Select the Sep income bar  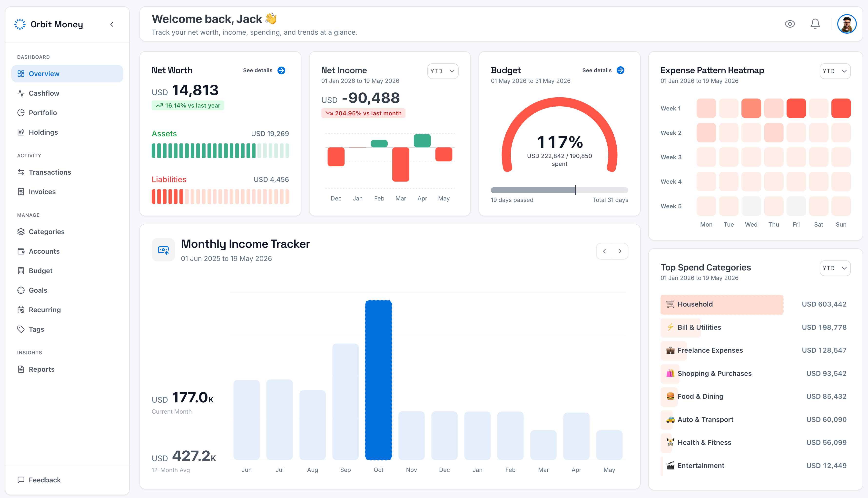coord(345,402)
